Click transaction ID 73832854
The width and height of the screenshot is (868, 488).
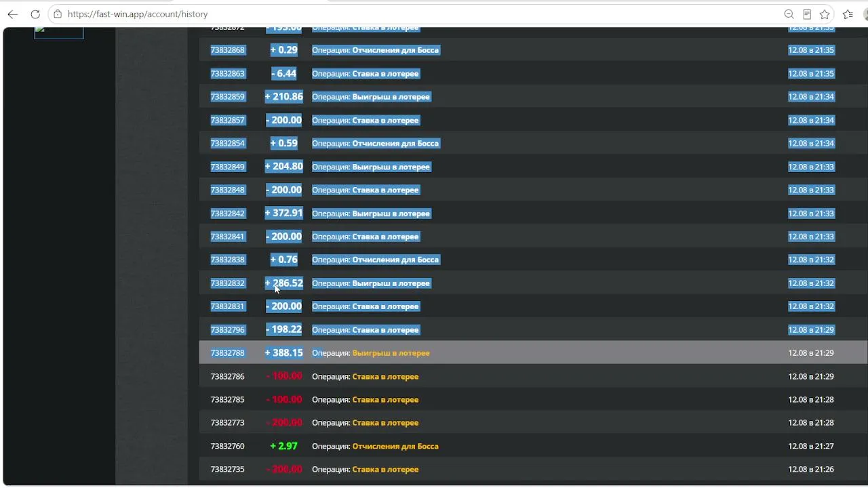(228, 144)
